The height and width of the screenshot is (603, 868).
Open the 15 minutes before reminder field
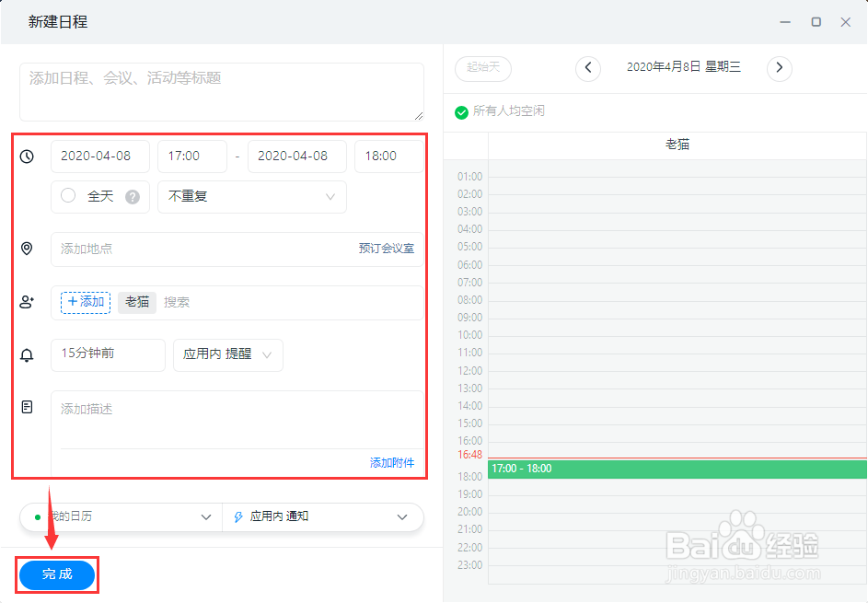tap(108, 354)
